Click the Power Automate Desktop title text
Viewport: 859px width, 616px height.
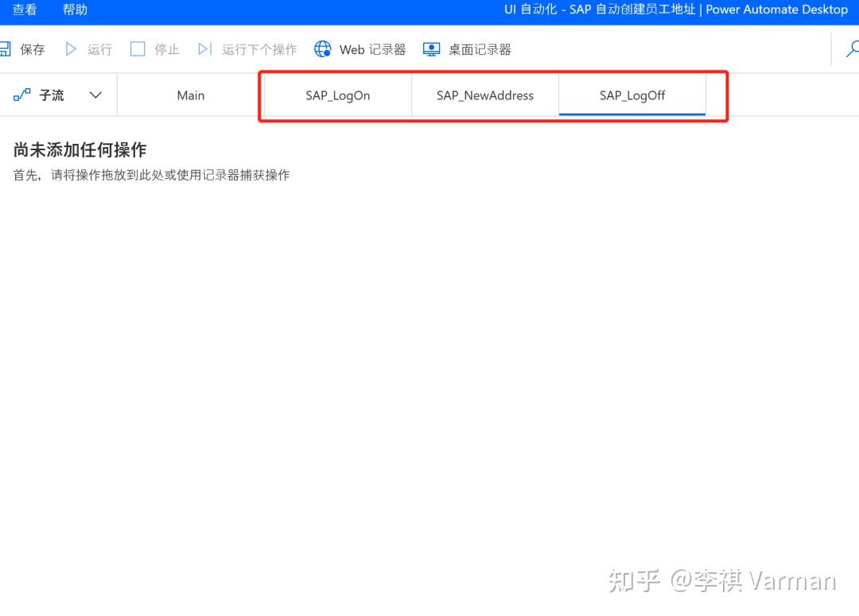[777, 10]
